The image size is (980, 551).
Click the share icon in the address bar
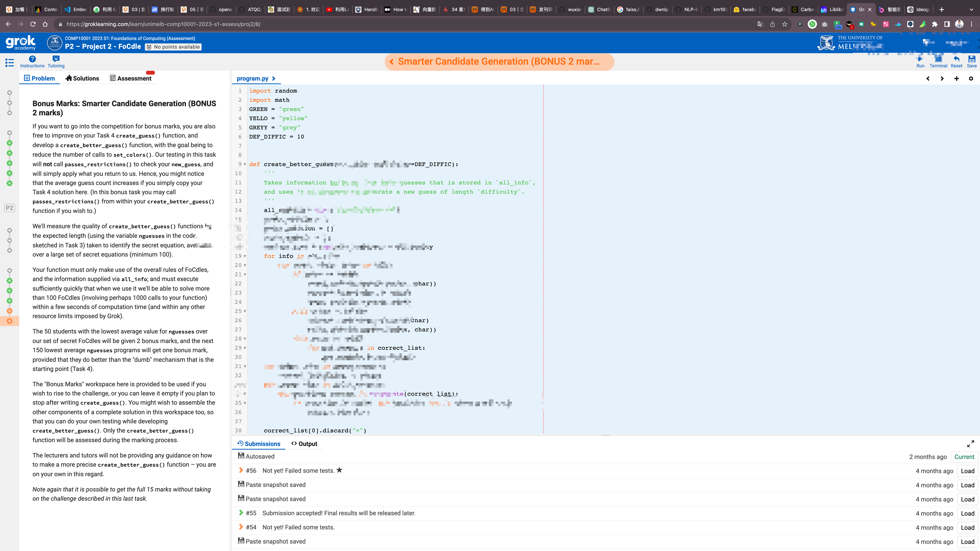click(x=772, y=24)
